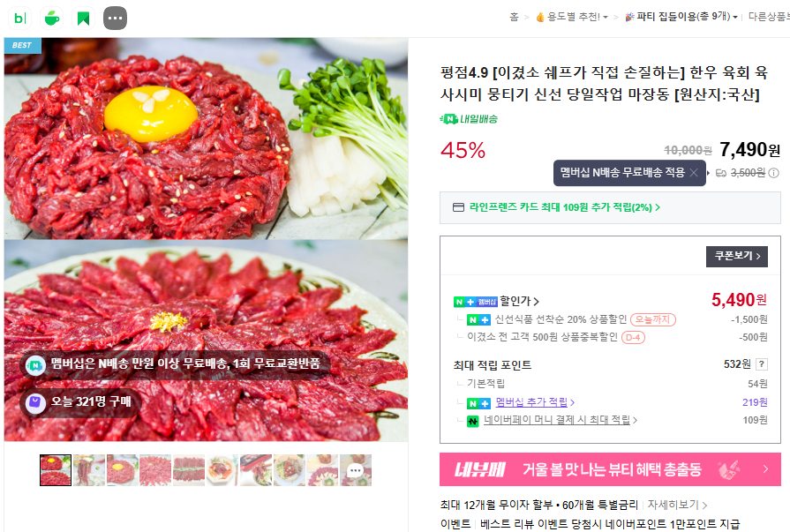790x532 pixels.
Task: Click the 내일배송 delivery badge
Action: (x=469, y=119)
